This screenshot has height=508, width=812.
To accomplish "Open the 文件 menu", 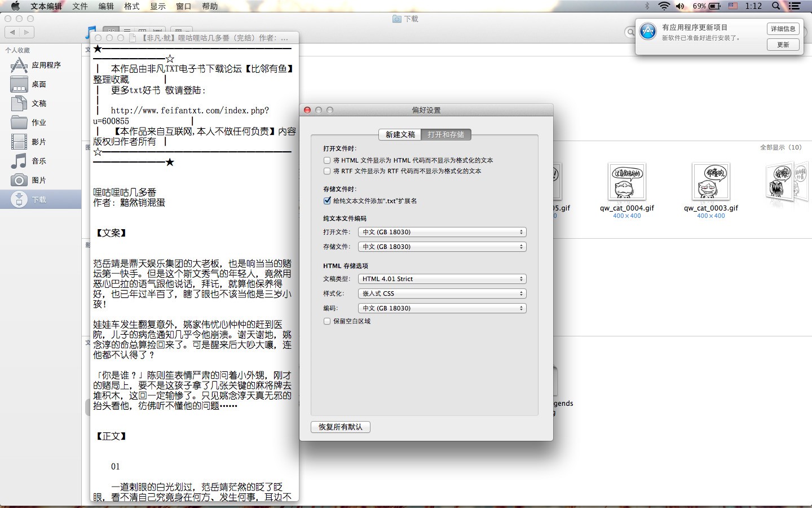I will tap(80, 6).
